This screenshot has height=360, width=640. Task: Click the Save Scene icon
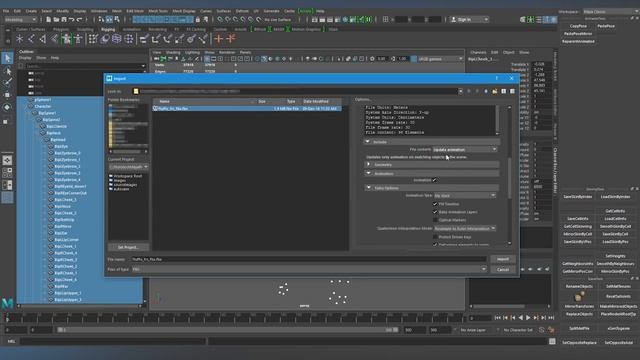pyautogui.click(x=64, y=19)
